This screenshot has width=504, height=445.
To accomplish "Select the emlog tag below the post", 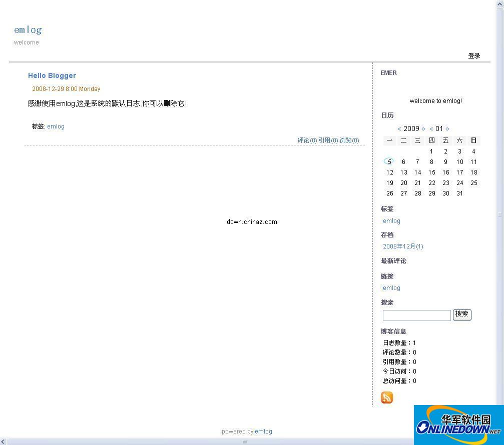I will (x=55, y=126).
